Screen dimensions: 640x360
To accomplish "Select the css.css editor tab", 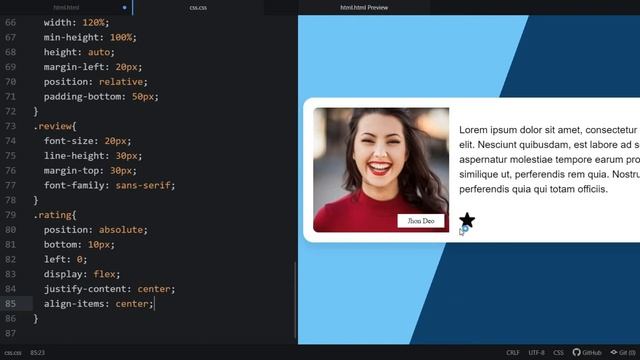I will point(198,7).
